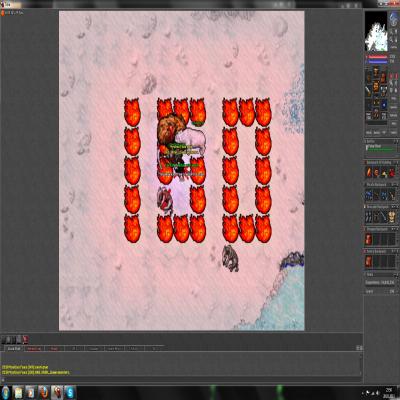The width and height of the screenshot is (400, 400).
Task: Switch to the first chat channel tab
Action: 14,349
